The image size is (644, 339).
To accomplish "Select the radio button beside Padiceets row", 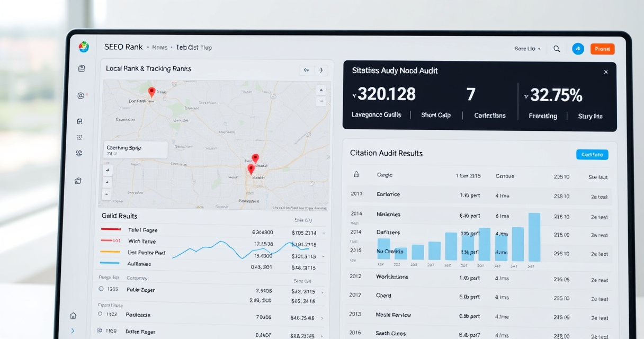I will [101, 314].
